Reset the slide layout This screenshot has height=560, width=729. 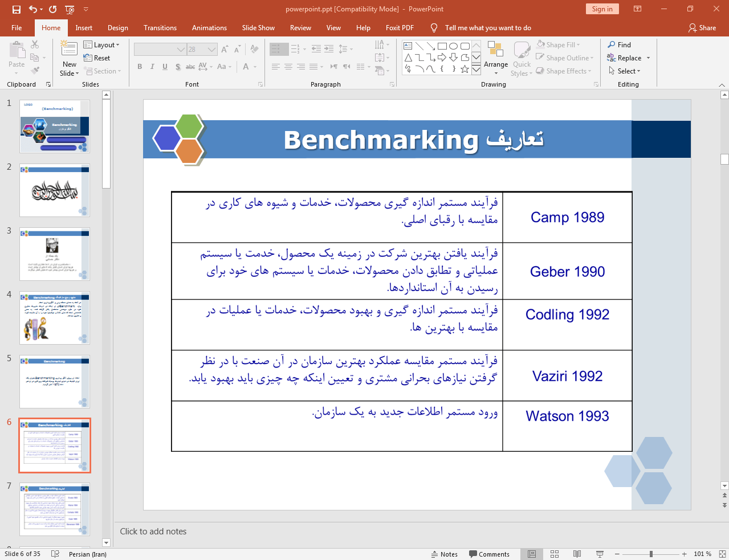point(97,58)
